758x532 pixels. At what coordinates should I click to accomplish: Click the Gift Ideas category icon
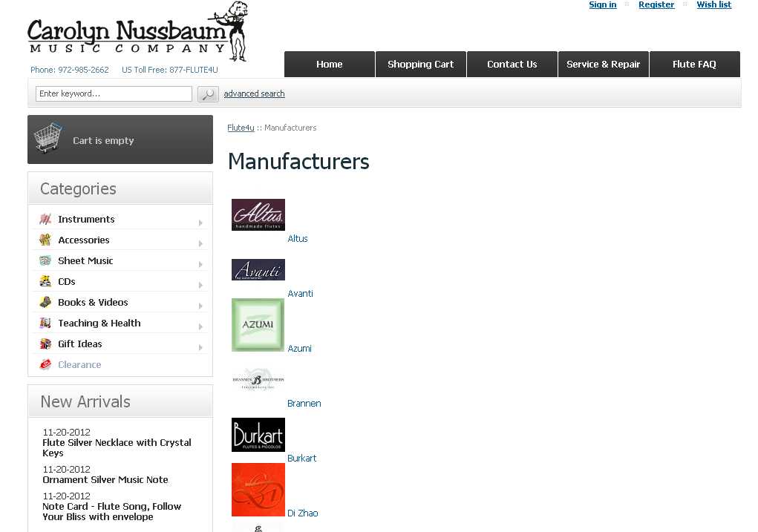45,344
